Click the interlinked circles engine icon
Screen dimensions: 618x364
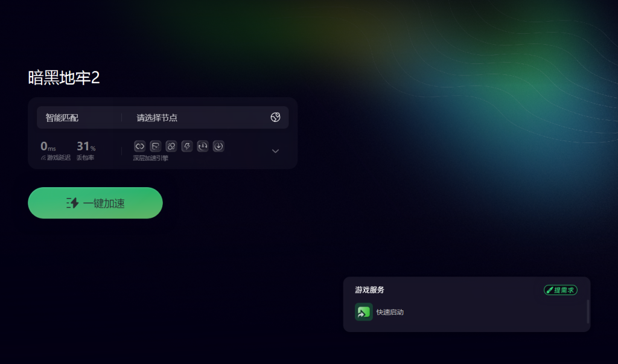171,146
